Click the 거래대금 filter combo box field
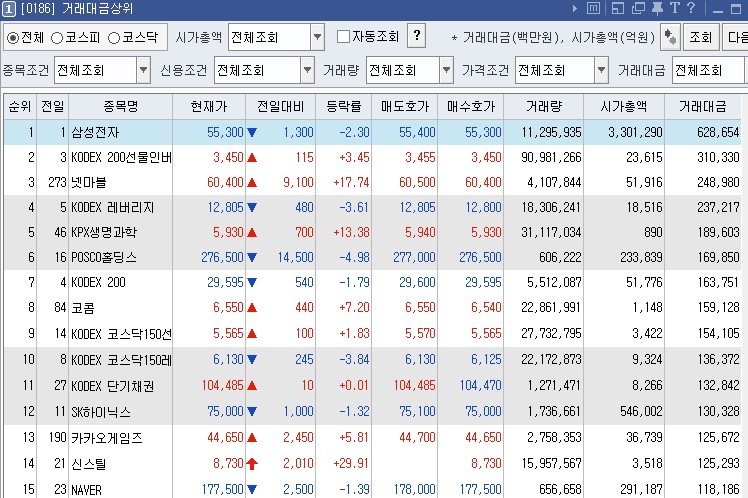The width and height of the screenshot is (748, 498). tap(710, 70)
